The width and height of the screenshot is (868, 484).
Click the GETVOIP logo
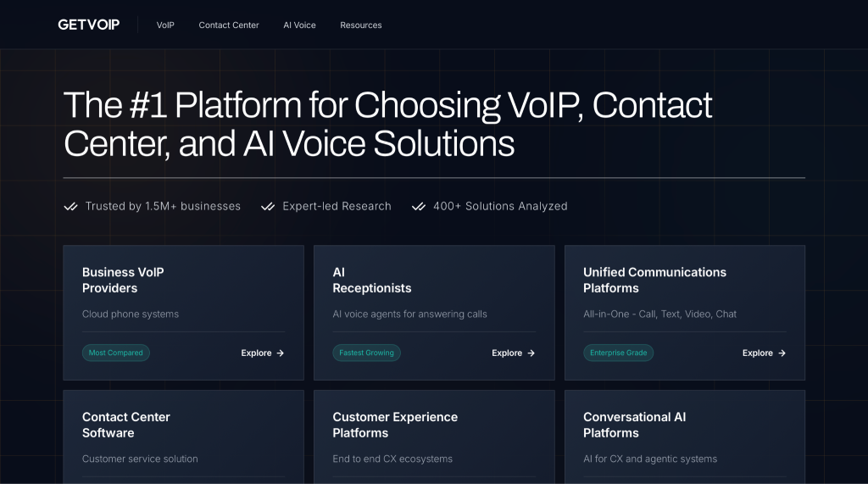(88, 25)
